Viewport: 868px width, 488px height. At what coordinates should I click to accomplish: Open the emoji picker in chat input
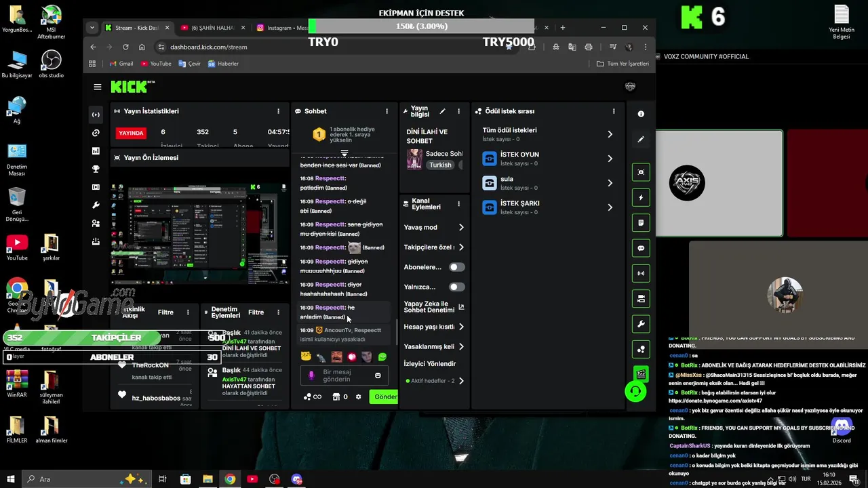pos(378,375)
